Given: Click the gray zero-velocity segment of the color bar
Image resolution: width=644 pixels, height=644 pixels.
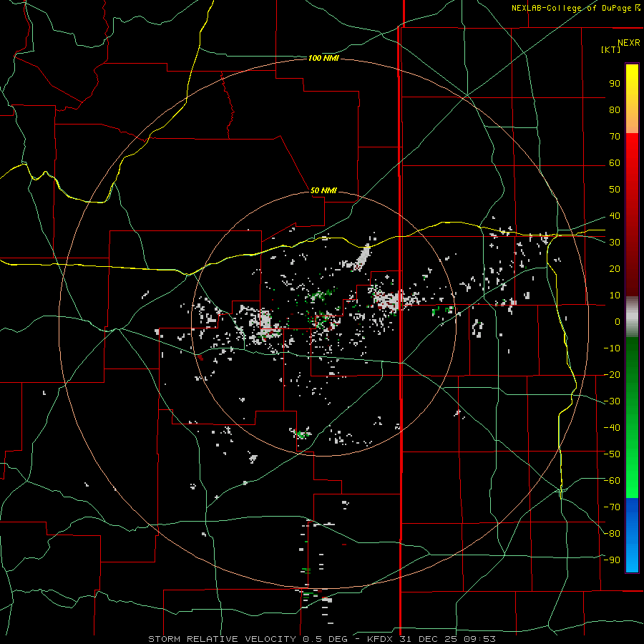Looking at the screenshot, I should (632, 317).
